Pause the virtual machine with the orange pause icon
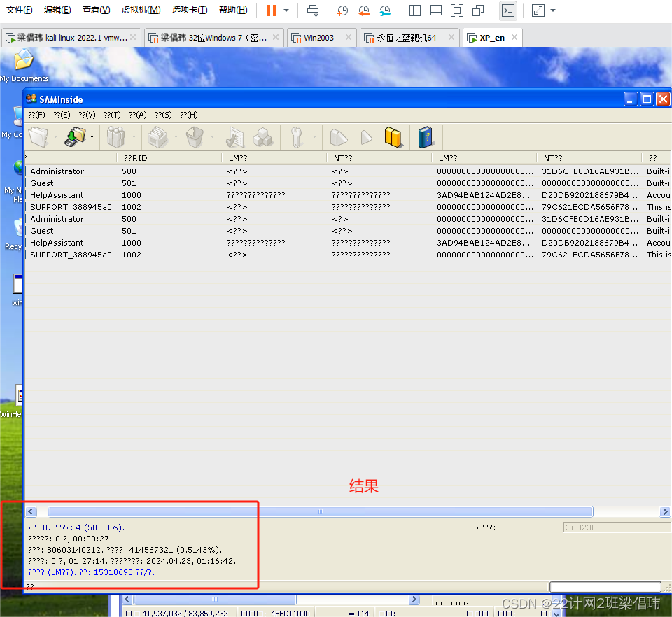This screenshot has width=672, height=617. 272,10
